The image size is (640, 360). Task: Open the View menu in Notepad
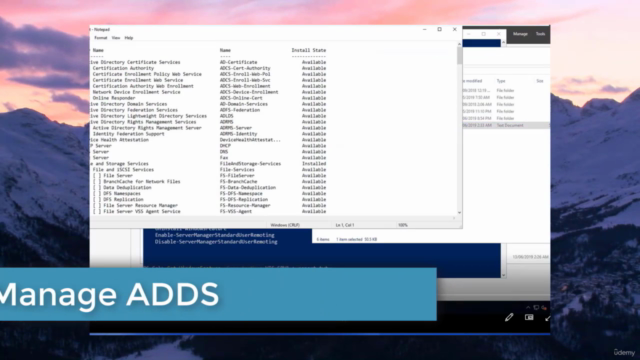[116, 38]
